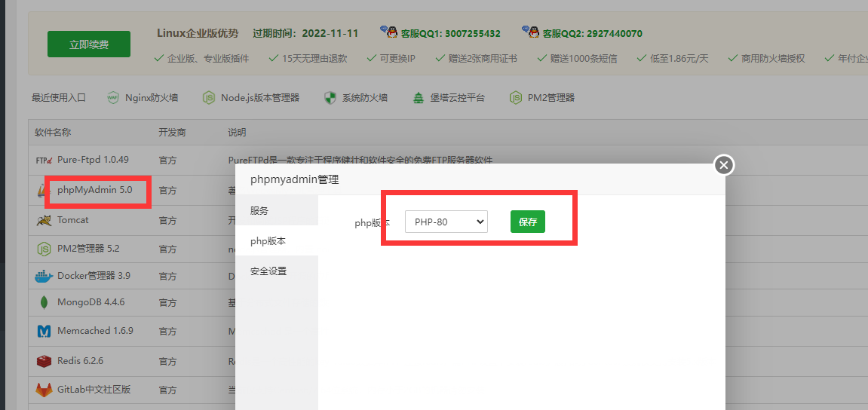Select Memcached 1.6.9 software name
This screenshot has width=868, height=410.
pyautogui.click(x=95, y=330)
